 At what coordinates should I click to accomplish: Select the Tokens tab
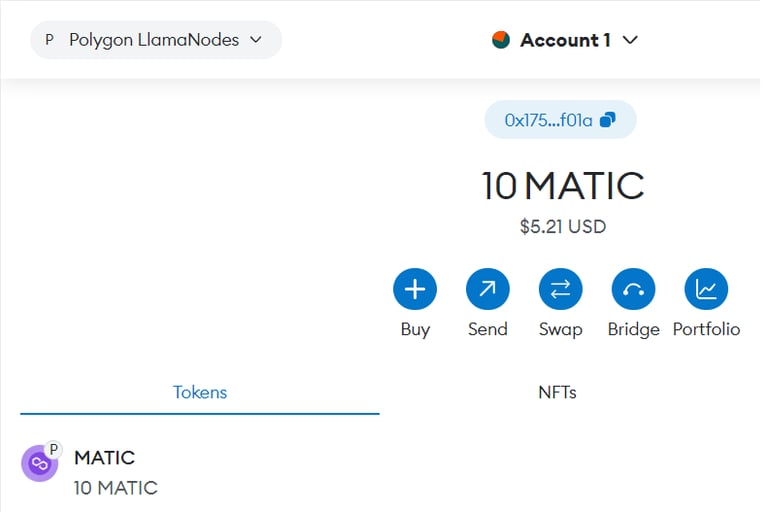click(200, 392)
